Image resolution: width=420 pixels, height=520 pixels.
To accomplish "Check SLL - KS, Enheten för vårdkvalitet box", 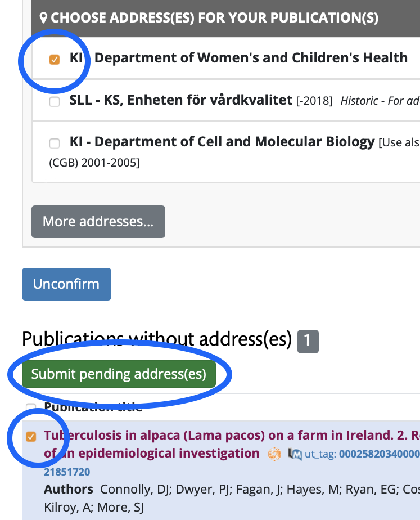I will pyautogui.click(x=55, y=101).
